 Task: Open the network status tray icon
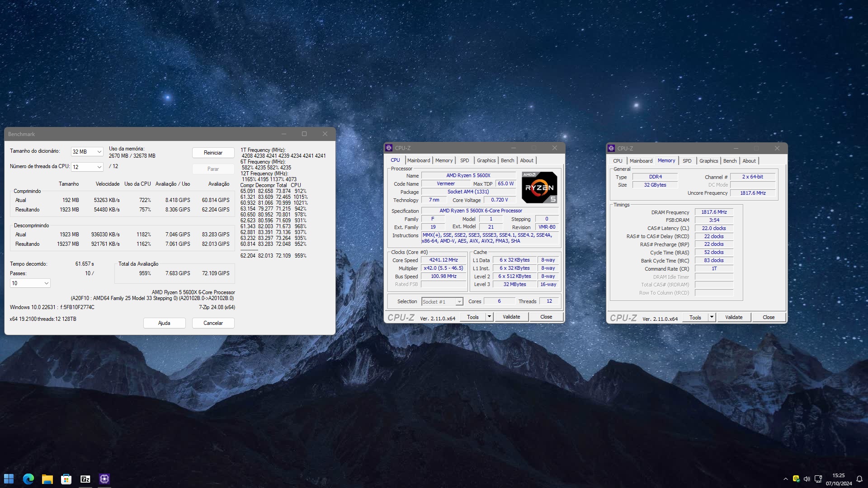point(818,479)
